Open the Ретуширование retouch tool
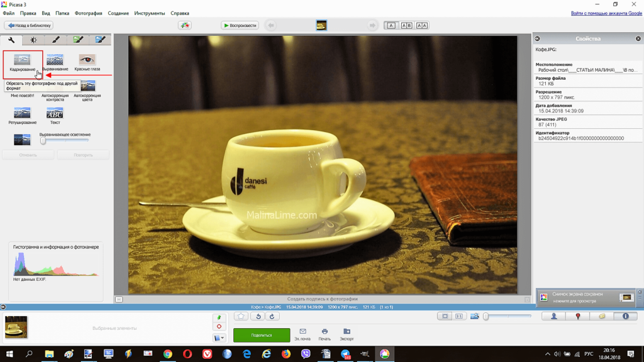Viewport: 644px width, 362px height. (x=22, y=114)
